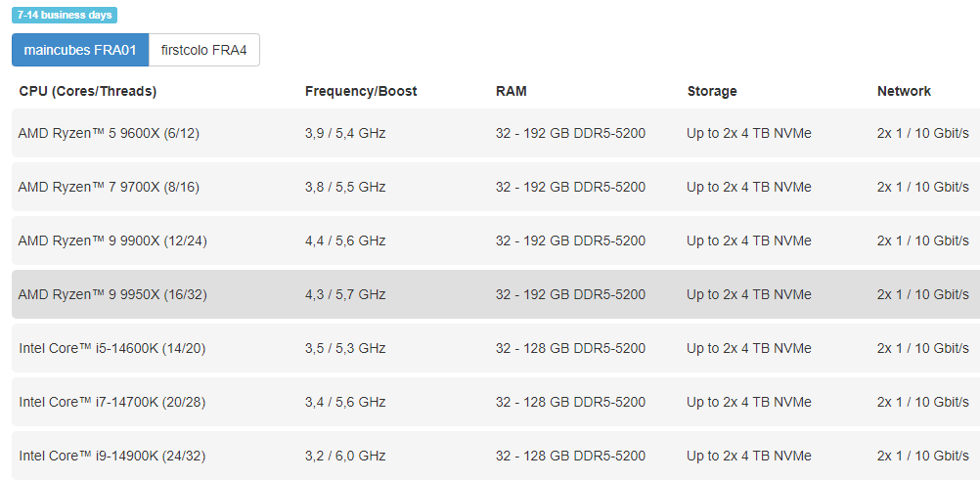Screen dimensions: 980x480
Task: Click the Network column header
Action: 904,91
